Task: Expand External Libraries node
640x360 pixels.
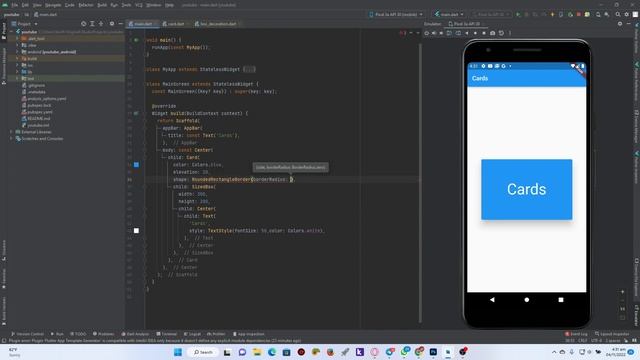Action: [11, 132]
